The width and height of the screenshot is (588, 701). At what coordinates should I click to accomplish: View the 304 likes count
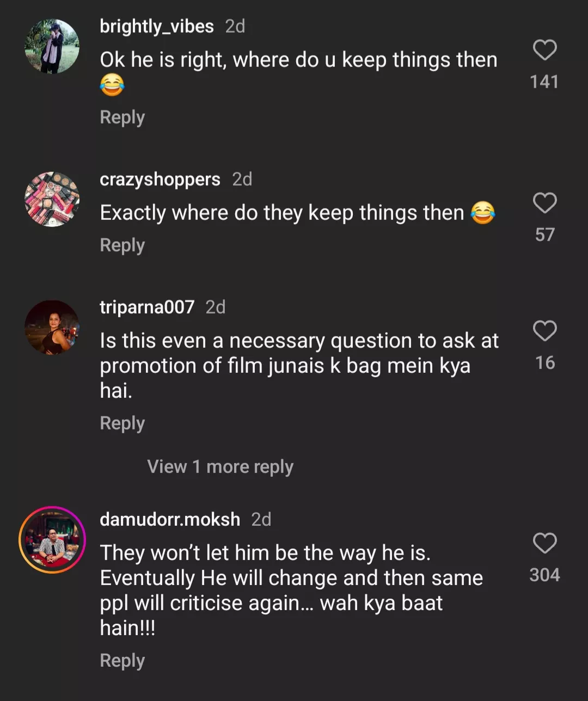pos(544,575)
